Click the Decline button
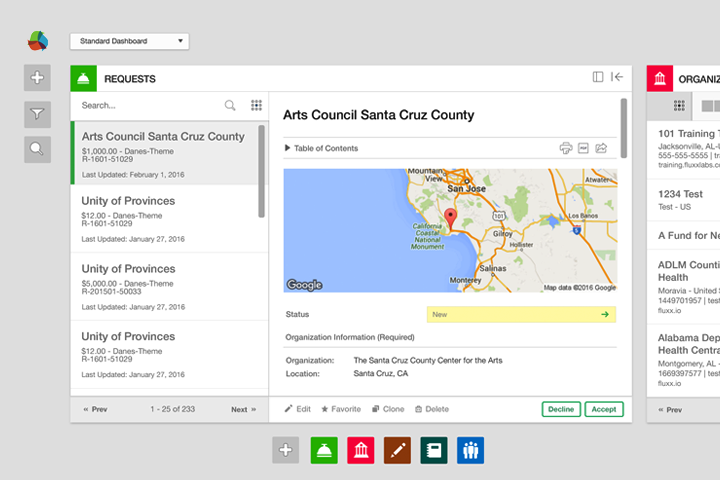Viewport: 720px width, 480px height. 561,409
